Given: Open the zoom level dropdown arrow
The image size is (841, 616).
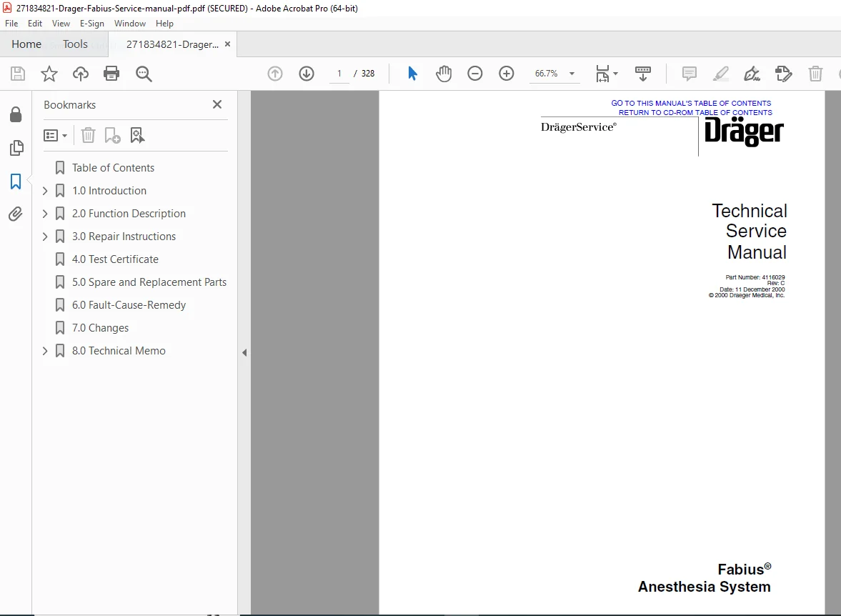Looking at the screenshot, I should 572,74.
